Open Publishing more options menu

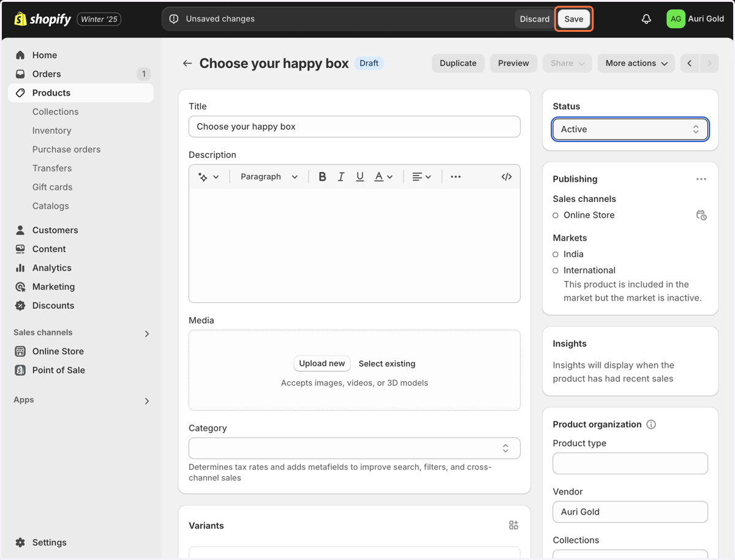(701, 179)
